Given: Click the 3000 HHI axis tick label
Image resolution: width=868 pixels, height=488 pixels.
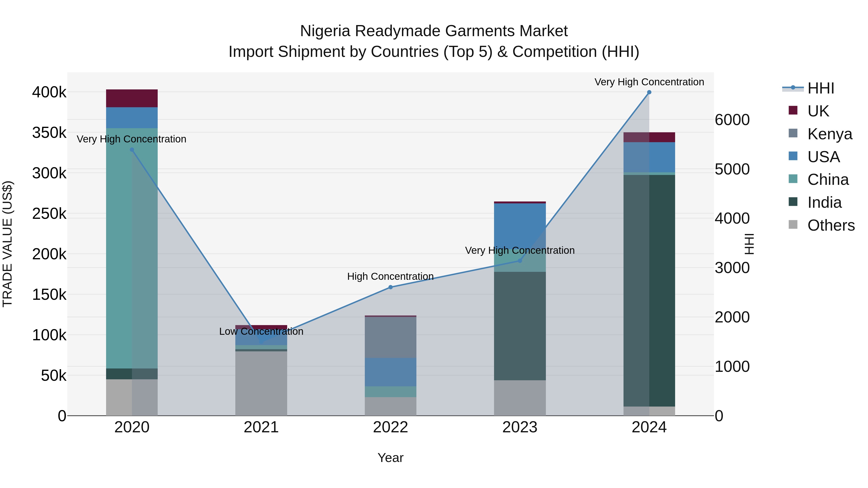Looking at the screenshot, I should [x=732, y=268].
